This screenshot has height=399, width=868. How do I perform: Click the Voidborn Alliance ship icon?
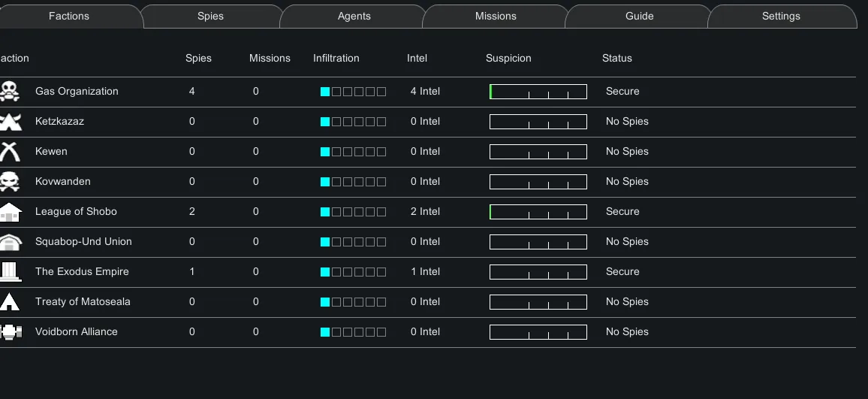[x=10, y=332]
